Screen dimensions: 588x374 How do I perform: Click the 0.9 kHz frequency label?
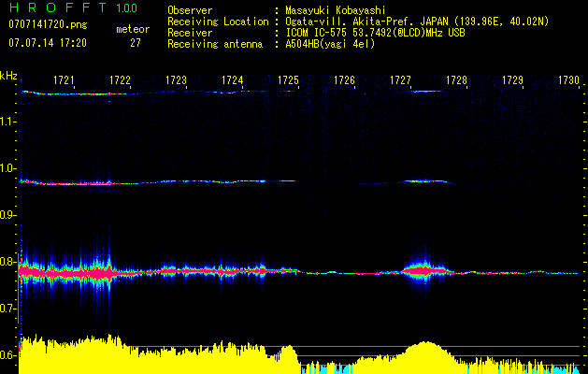[8, 215]
